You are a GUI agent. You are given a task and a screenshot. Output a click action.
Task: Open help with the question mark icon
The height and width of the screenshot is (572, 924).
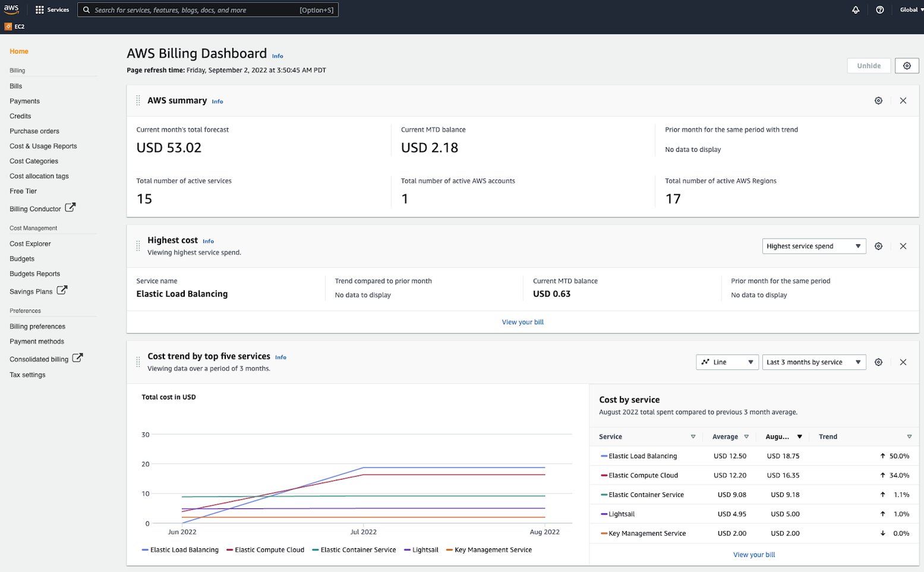coord(880,10)
